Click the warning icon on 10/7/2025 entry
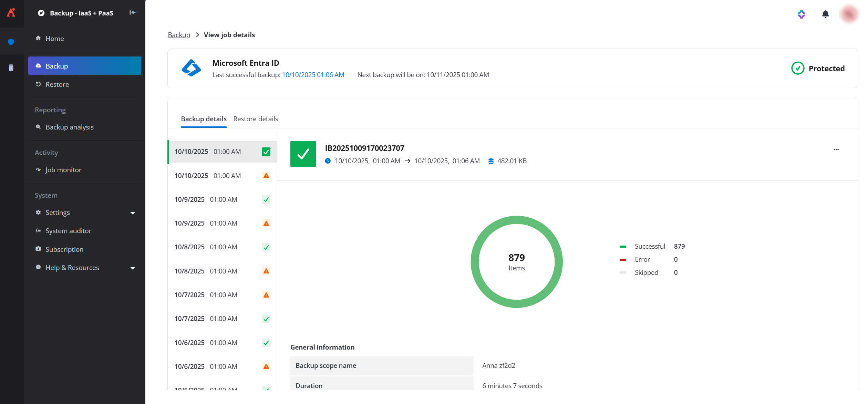This screenshot has height=404, width=868. pos(266,295)
